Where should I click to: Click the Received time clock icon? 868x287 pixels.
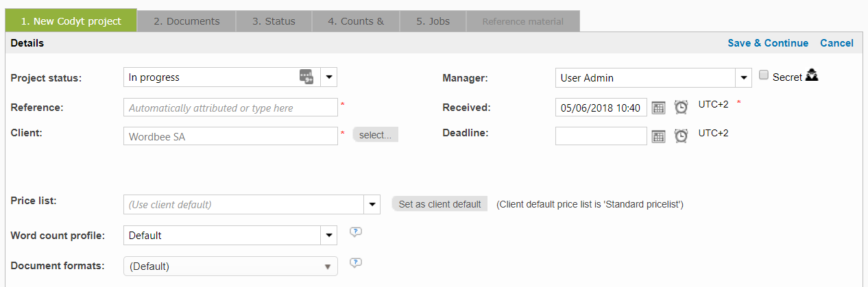pyautogui.click(x=681, y=108)
